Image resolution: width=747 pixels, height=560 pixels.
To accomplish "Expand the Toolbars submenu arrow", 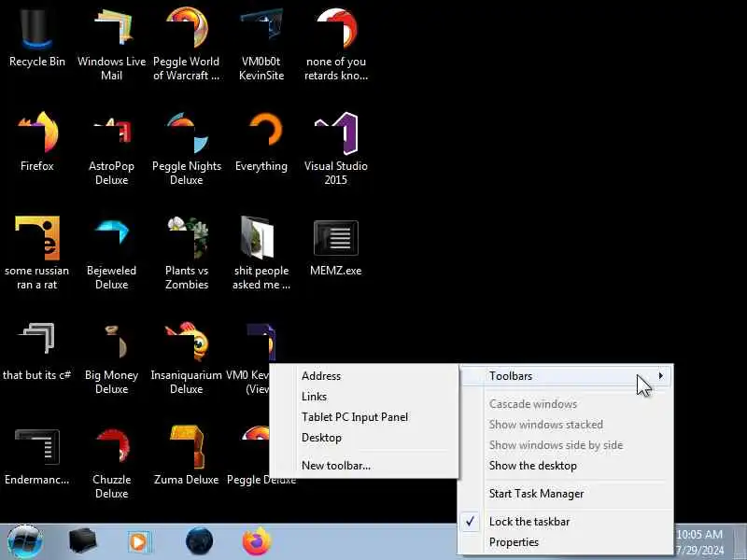I will (x=661, y=376).
